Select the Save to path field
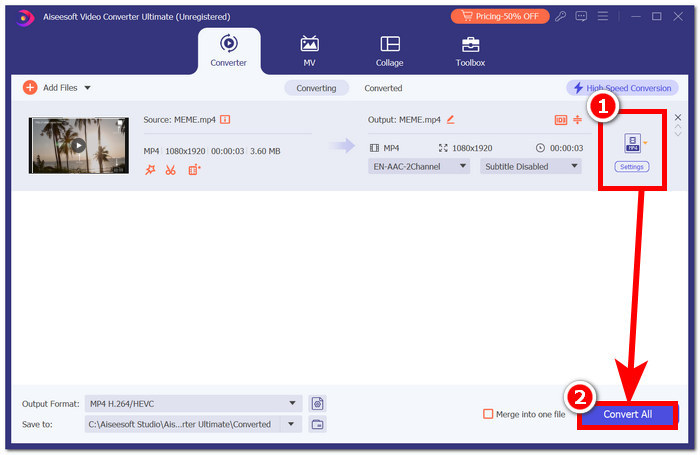The width and height of the screenshot is (700, 455). coord(182,424)
